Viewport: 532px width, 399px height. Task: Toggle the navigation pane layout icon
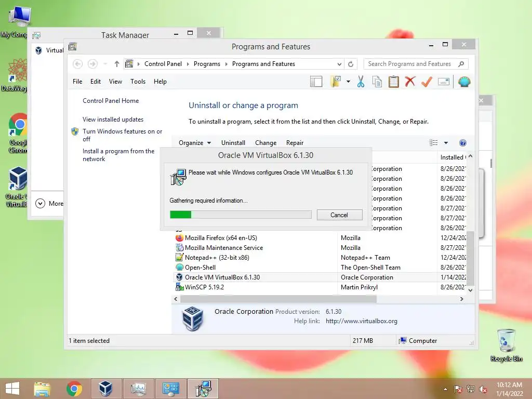tap(316, 82)
